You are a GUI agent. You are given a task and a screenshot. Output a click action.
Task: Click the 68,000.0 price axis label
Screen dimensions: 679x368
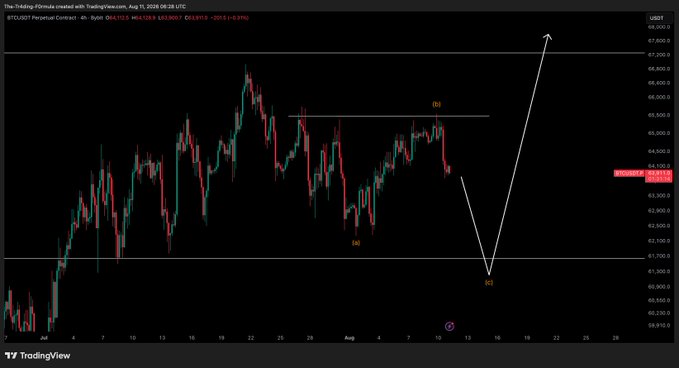(x=659, y=27)
